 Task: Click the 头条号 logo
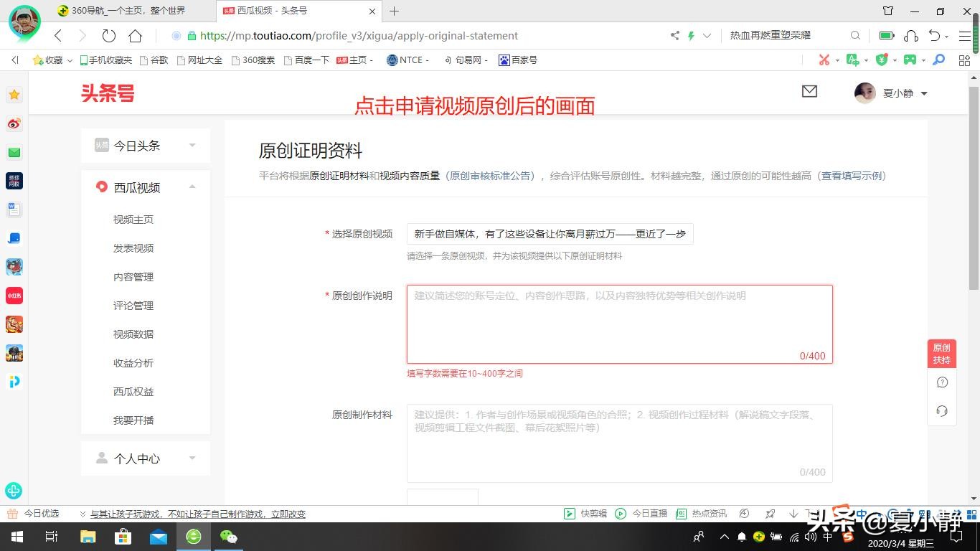(108, 93)
